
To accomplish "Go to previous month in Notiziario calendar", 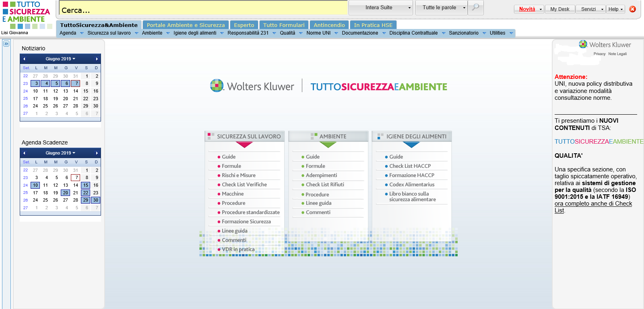I will (x=24, y=59).
